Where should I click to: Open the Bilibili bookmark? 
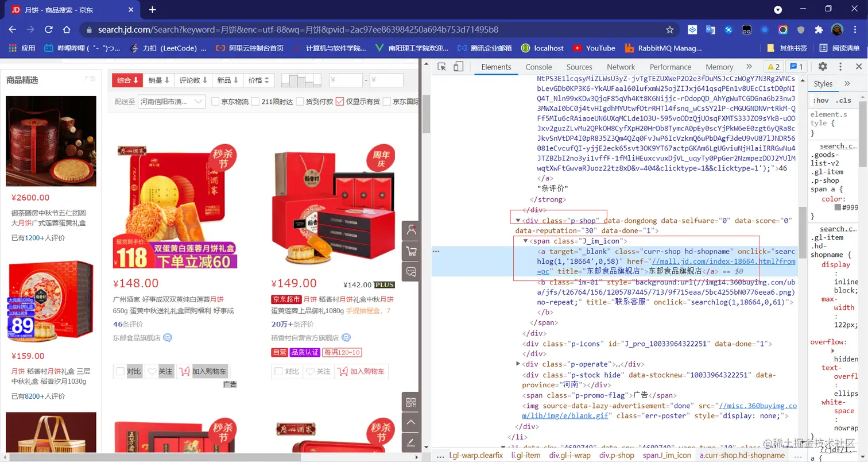point(82,48)
